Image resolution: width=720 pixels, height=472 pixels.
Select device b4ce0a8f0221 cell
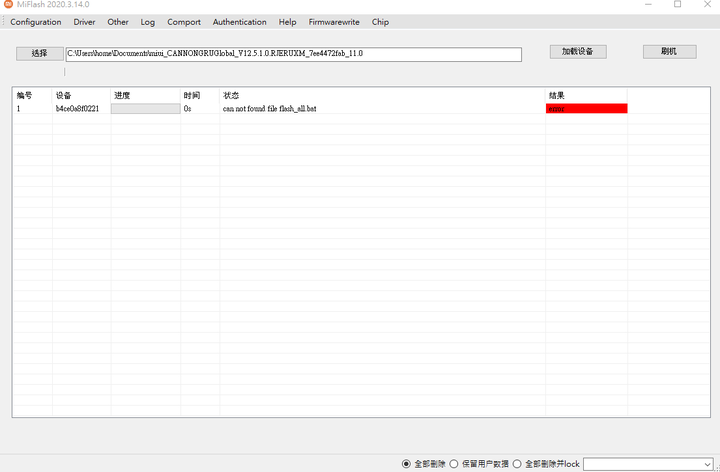coord(77,109)
